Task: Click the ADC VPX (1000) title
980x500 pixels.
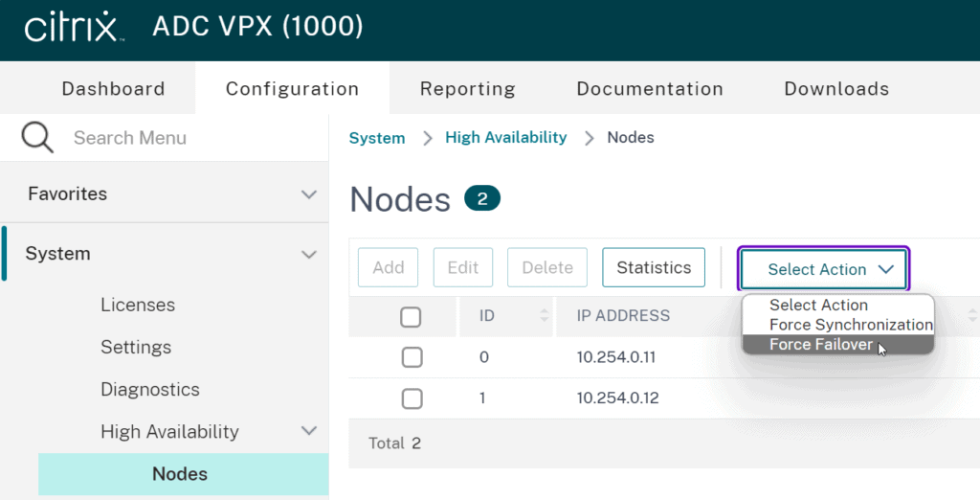Action: pos(257,26)
